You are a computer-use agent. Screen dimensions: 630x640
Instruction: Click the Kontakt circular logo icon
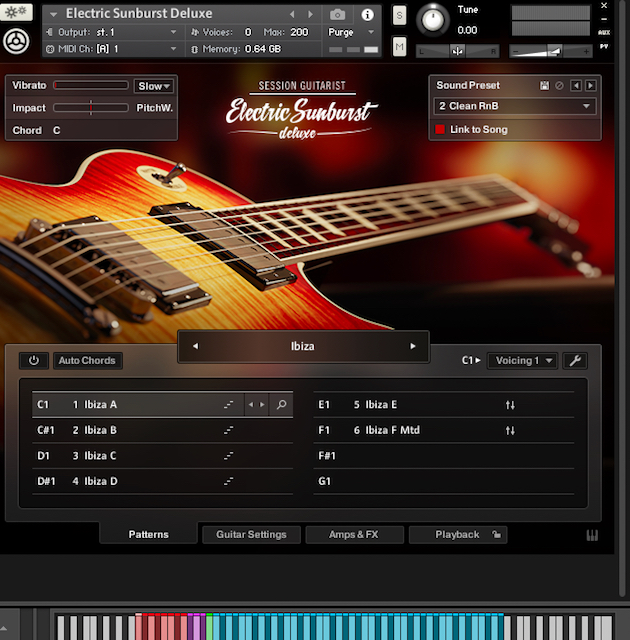(16, 41)
